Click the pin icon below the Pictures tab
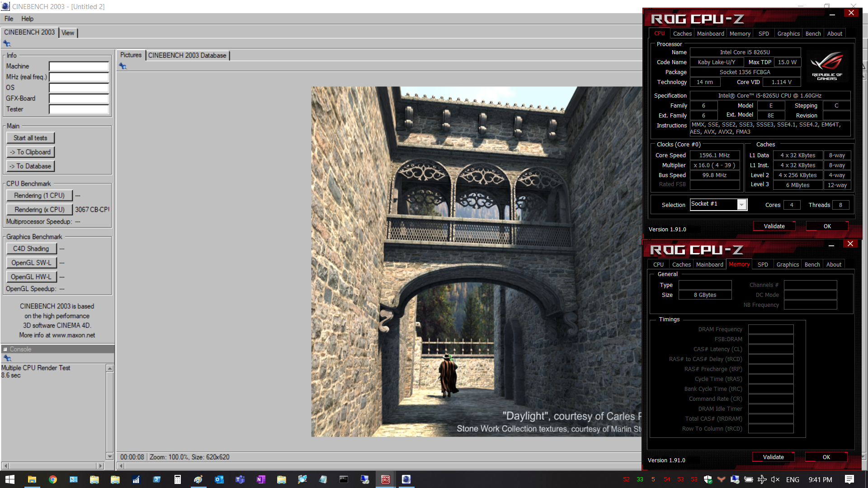This screenshot has width=868, height=488. coord(123,66)
